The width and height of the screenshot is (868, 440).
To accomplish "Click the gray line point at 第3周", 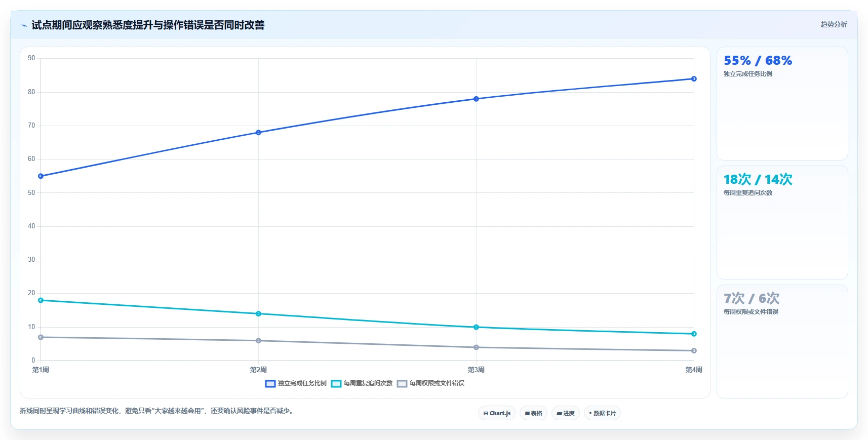I will [476, 347].
